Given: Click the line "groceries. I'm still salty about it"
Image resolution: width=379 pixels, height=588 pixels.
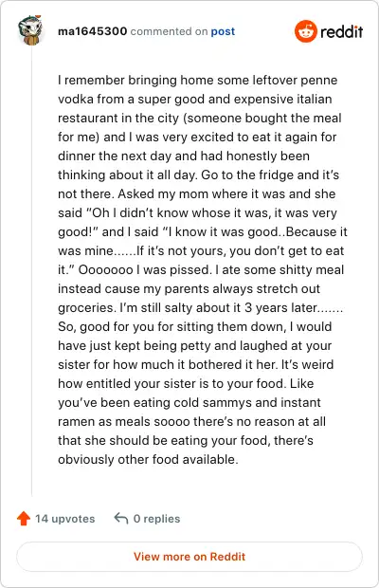Looking at the screenshot, I should click(200, 307).
